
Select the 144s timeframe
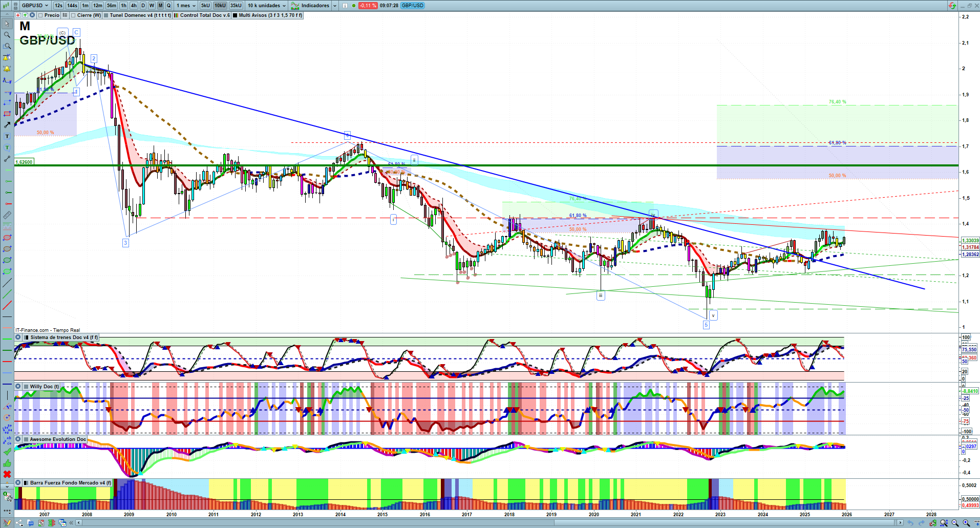72,6
